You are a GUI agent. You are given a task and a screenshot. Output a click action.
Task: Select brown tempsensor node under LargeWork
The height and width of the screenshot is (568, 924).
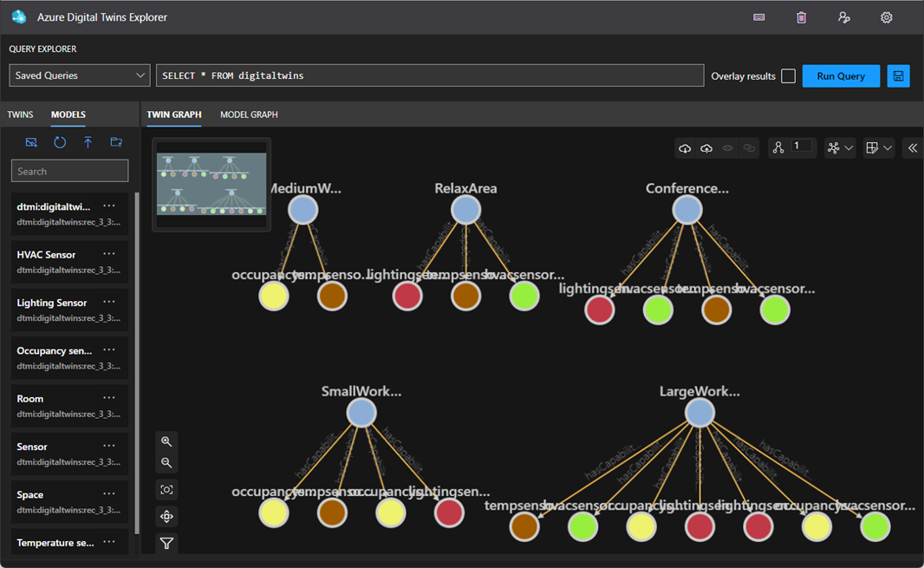coord(524,526)
